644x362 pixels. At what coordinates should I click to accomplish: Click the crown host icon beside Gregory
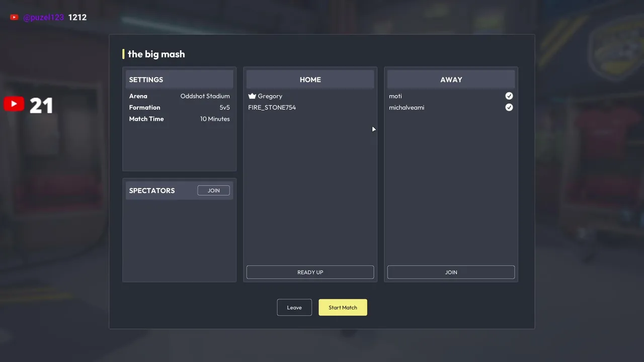(252, 96)
